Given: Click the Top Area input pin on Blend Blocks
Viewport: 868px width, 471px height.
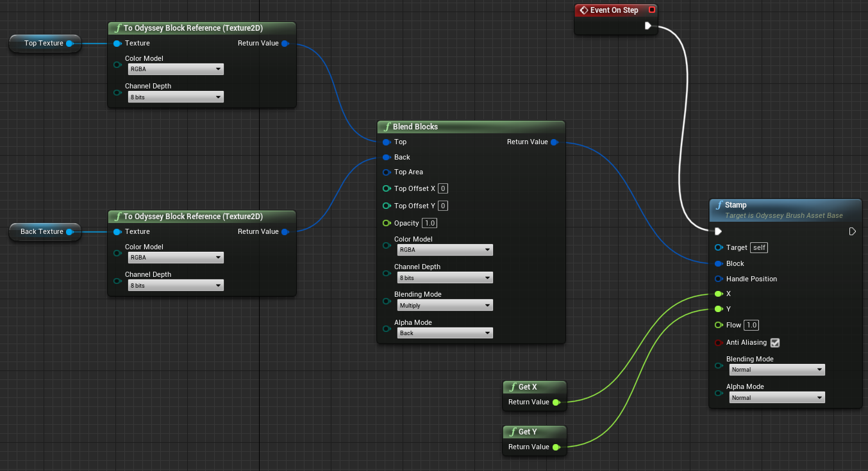Looking at the screenshot, I should 387,172.
